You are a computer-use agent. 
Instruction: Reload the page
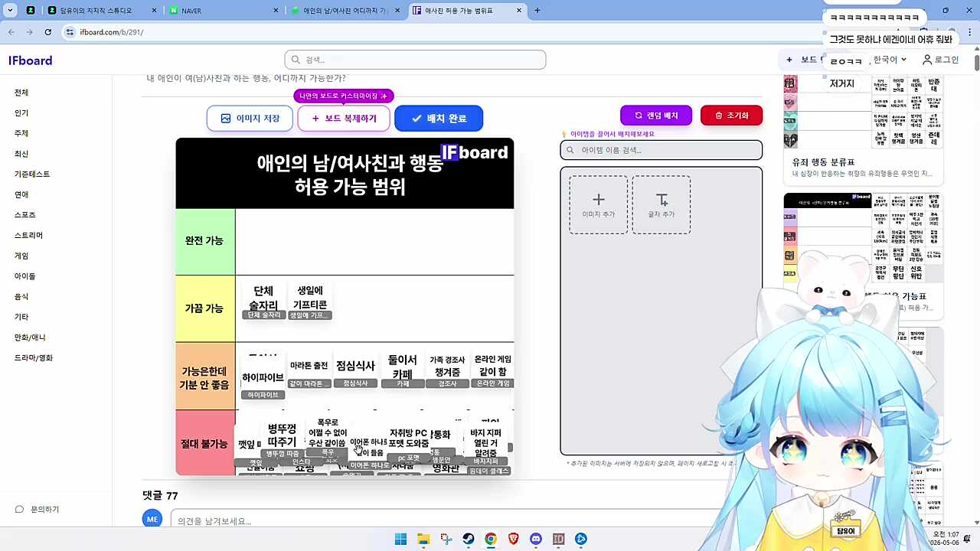(x=47, y=32)
